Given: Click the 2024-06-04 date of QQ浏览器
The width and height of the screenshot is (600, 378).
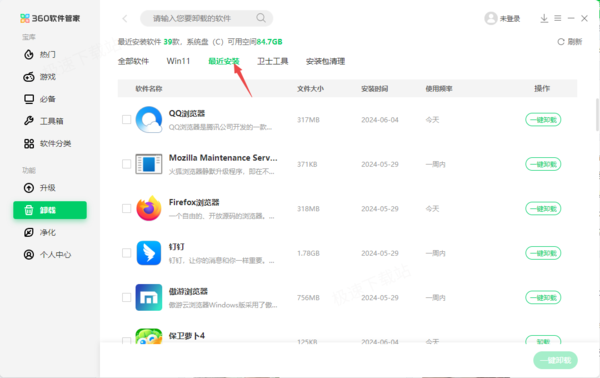Looking at the screenshot, I should pos(380,120).
